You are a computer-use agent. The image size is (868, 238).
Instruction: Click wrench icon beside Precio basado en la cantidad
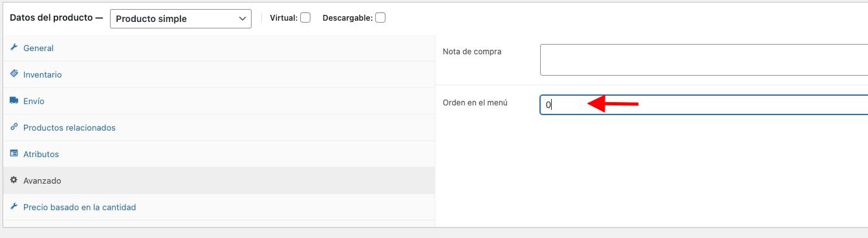tap(14, 207)
